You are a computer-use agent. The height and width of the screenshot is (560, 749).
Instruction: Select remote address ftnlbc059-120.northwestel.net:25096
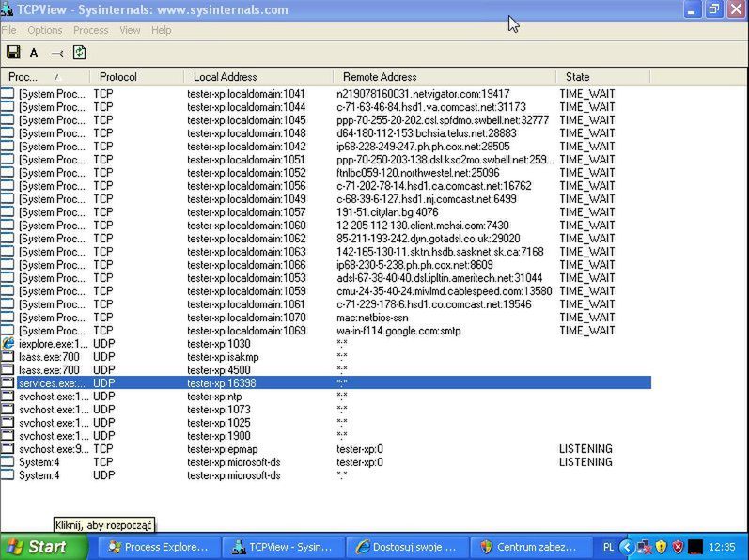pyautogui.click(x=418, y=172)
